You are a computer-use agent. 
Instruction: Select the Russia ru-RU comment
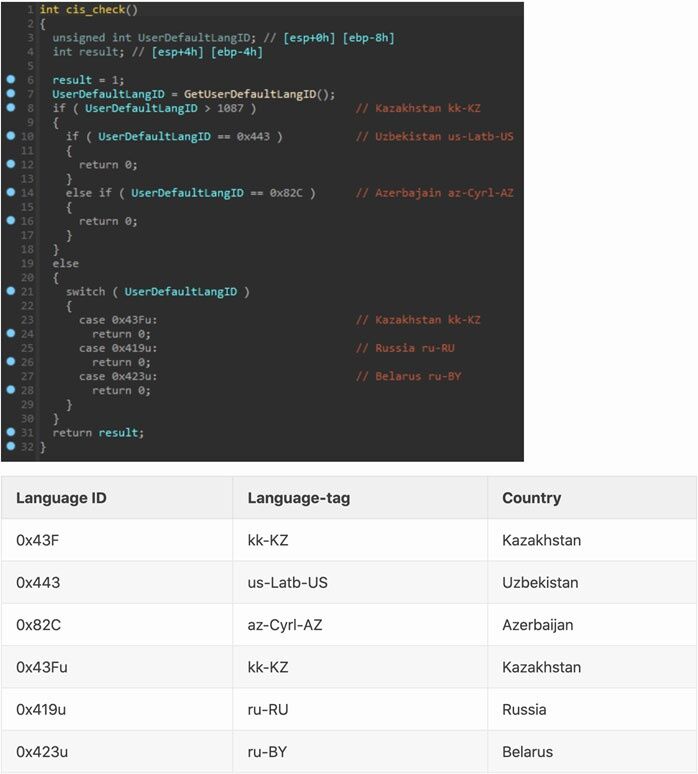pos(405,348)
